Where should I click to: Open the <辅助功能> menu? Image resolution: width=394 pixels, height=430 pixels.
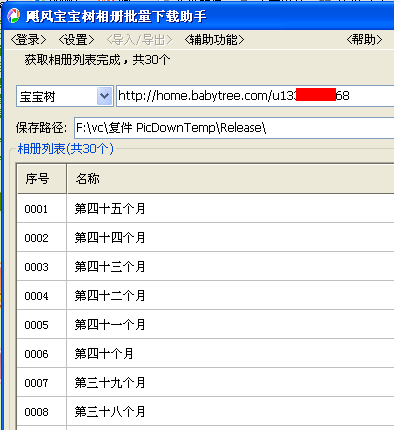214,40
